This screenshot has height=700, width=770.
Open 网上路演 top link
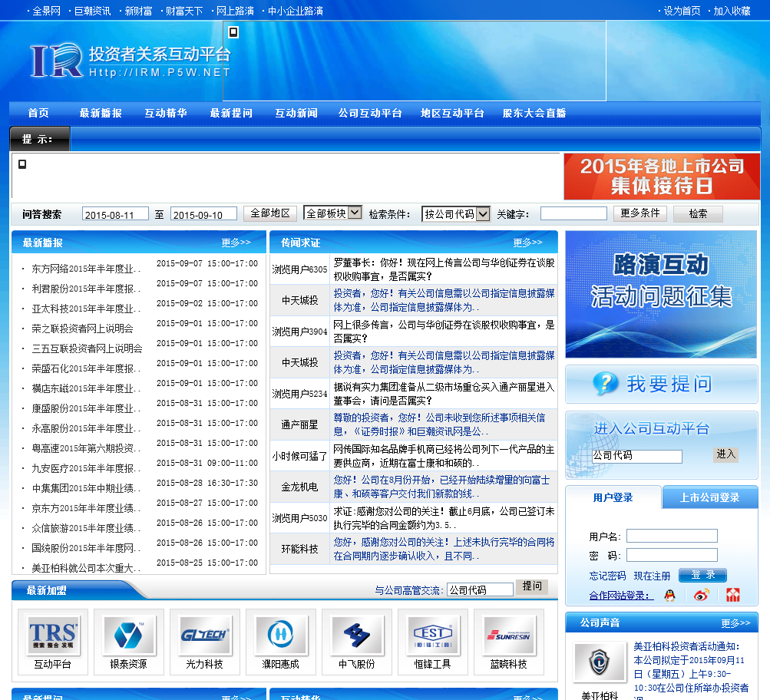[235, 11]
